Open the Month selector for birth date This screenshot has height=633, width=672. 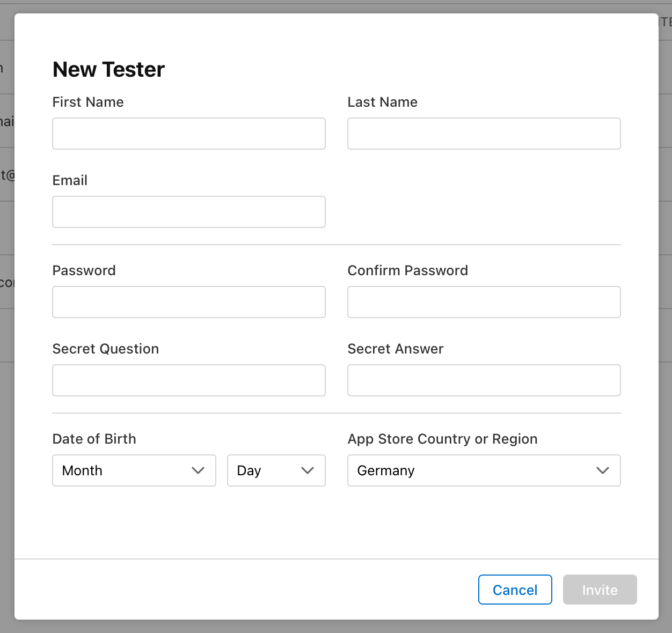click(134, 470)
